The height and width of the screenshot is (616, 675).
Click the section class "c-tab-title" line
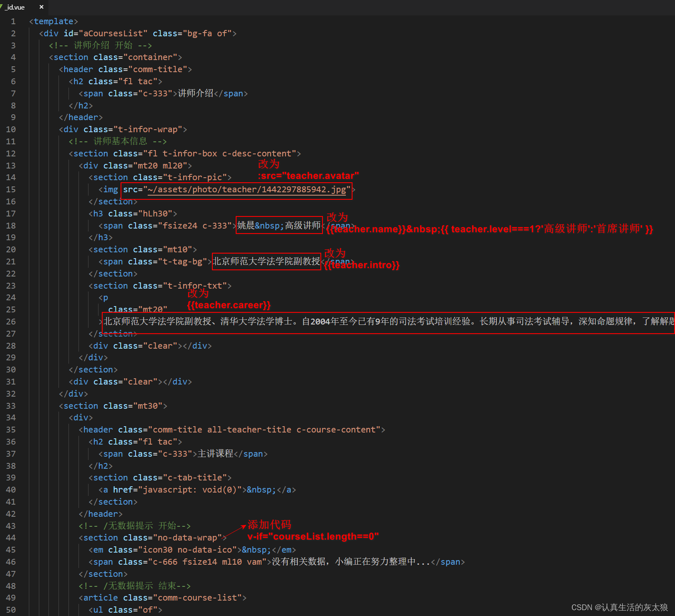click(x=160, y=478)
